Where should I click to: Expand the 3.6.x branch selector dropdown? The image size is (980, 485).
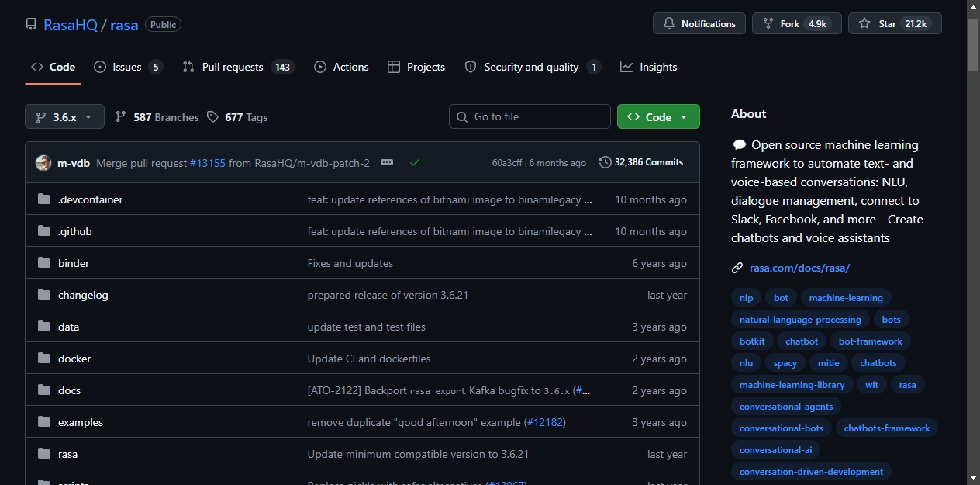coord(64,117)
